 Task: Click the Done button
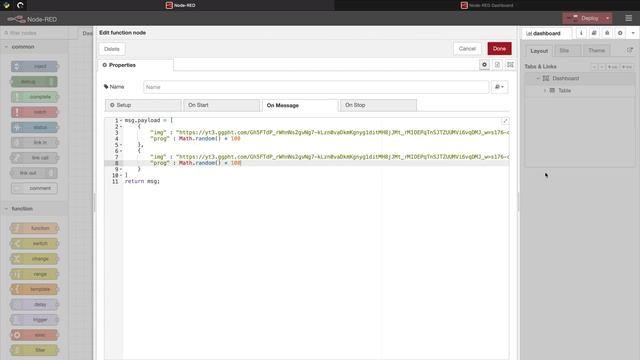pos(499,49)
